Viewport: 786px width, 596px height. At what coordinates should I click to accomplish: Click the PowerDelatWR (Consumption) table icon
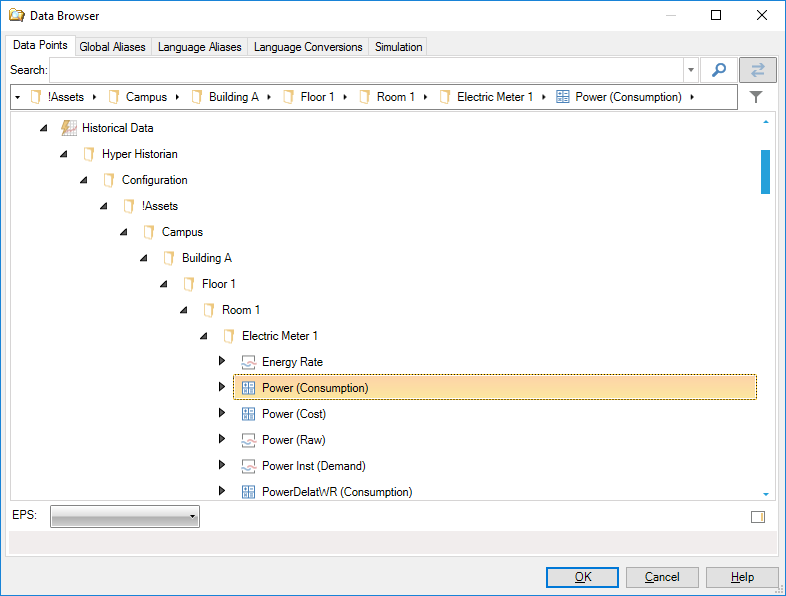click(x=249, y=492)
